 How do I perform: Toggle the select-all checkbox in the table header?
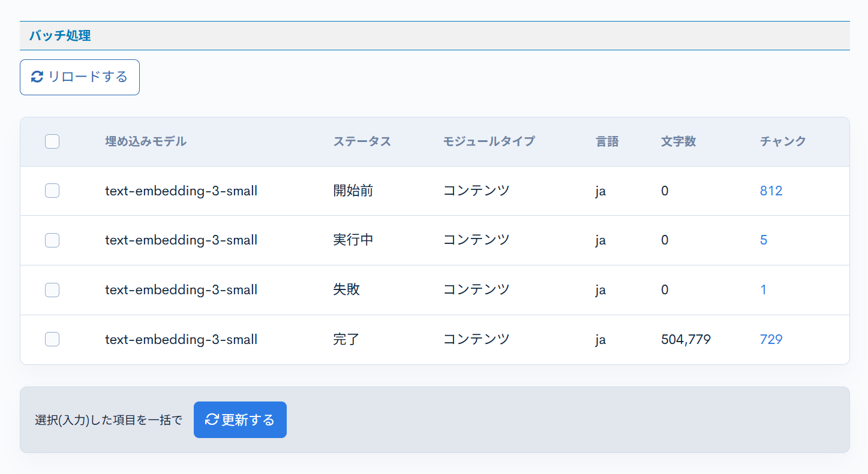tap(52, 141)
